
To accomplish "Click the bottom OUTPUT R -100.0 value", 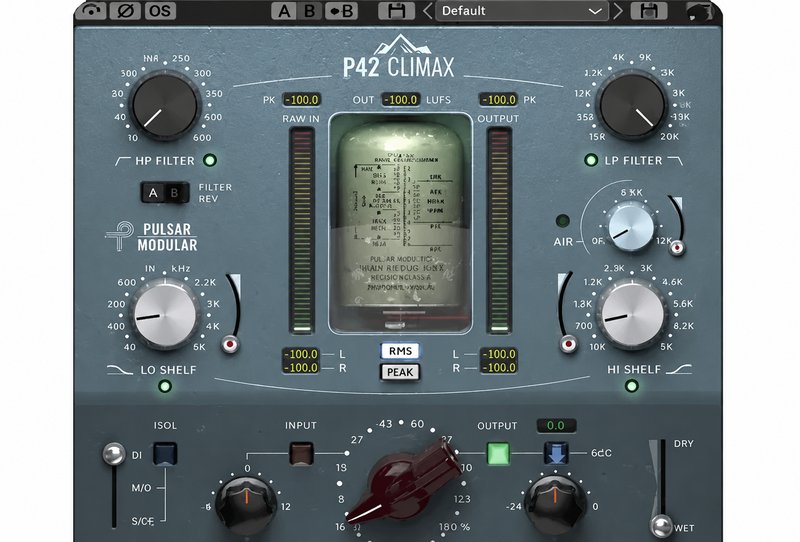I will click(498, 367).
